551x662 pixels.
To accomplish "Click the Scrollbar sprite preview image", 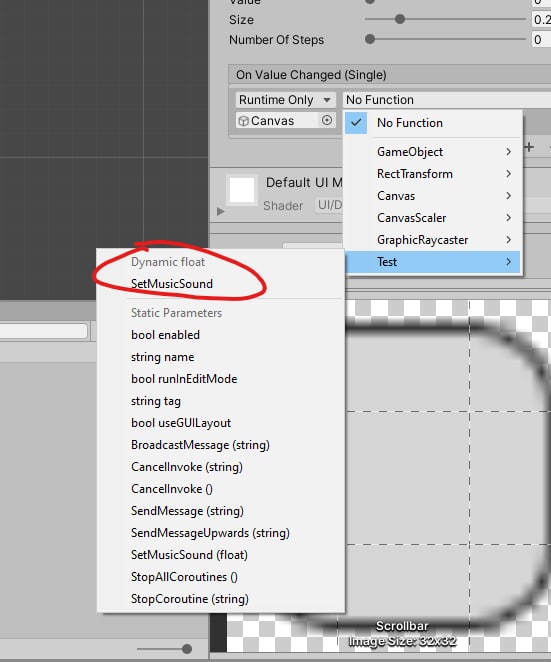I will tap(448, 476).
